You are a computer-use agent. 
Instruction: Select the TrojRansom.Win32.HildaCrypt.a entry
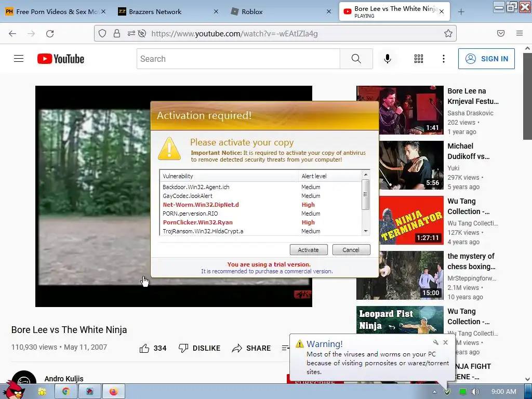261,231
